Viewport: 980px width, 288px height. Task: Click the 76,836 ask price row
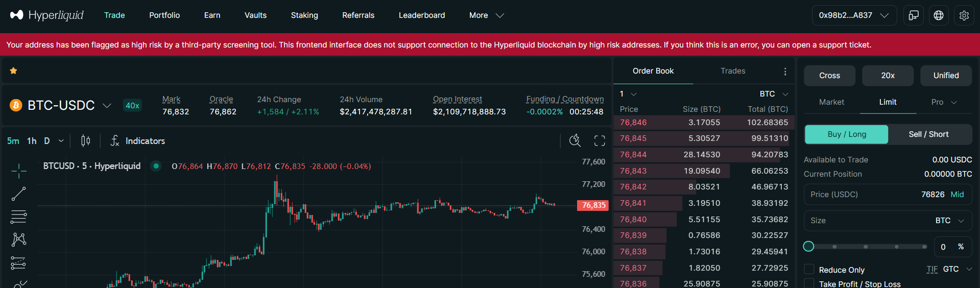[704, 283]
